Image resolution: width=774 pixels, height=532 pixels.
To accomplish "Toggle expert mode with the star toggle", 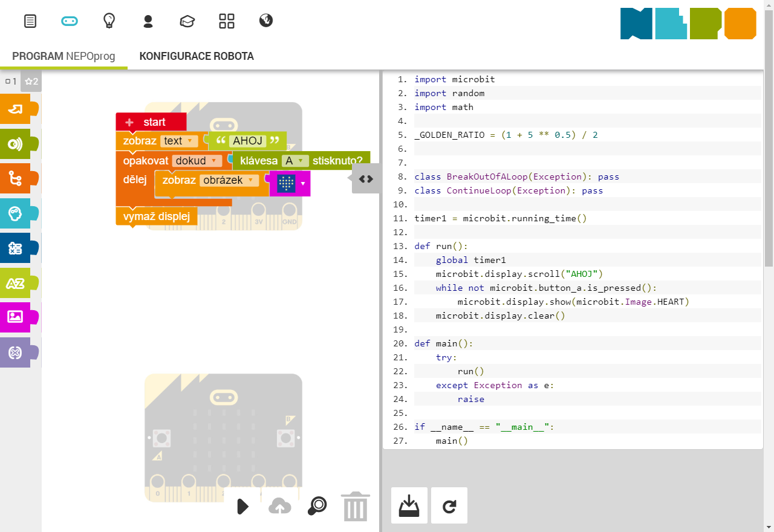I will [x=30, y=81].
